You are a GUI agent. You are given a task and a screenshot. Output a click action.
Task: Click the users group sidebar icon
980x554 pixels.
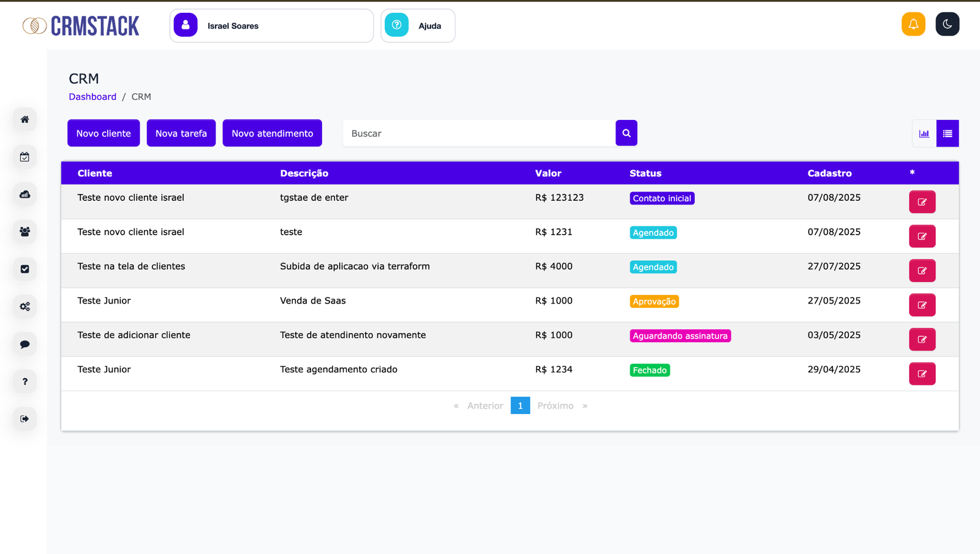click(24, 231)
